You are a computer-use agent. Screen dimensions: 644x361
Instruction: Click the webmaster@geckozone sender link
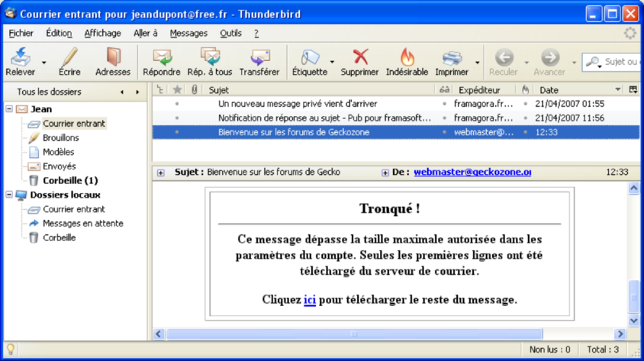pos(472,172)
